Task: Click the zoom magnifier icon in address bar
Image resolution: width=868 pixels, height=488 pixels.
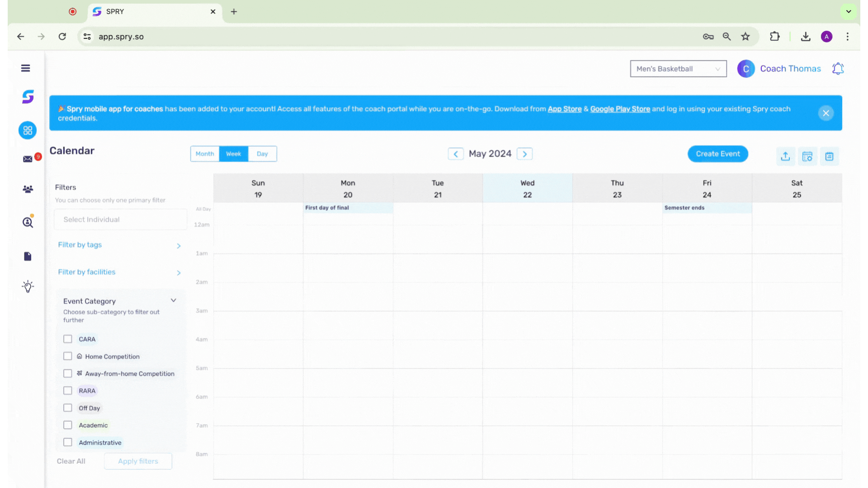Action: click(727, 37)
